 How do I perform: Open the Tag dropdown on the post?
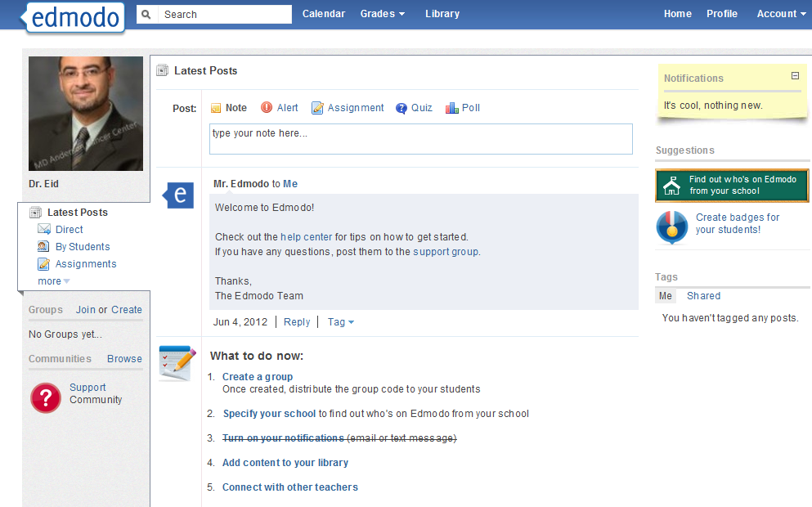coord(341,322)
